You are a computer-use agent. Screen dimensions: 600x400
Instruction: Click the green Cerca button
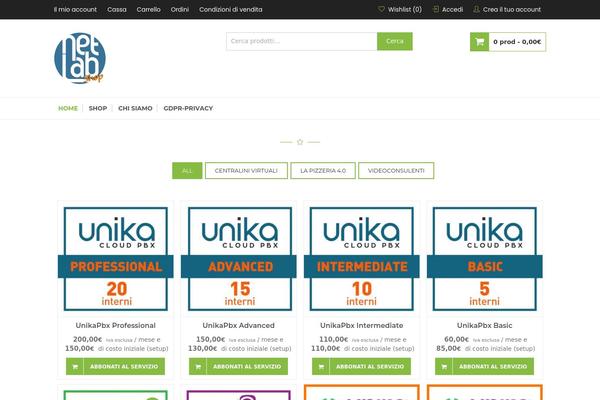[395, 41]
